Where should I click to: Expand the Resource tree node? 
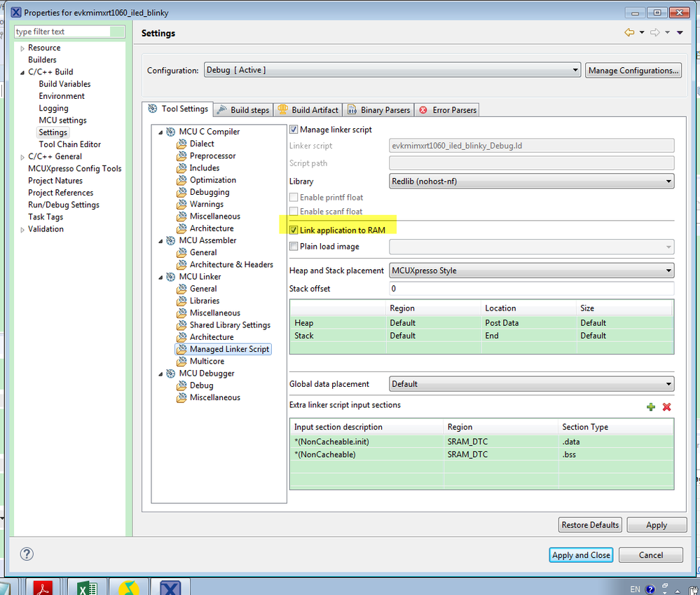[x=22, y=48]
